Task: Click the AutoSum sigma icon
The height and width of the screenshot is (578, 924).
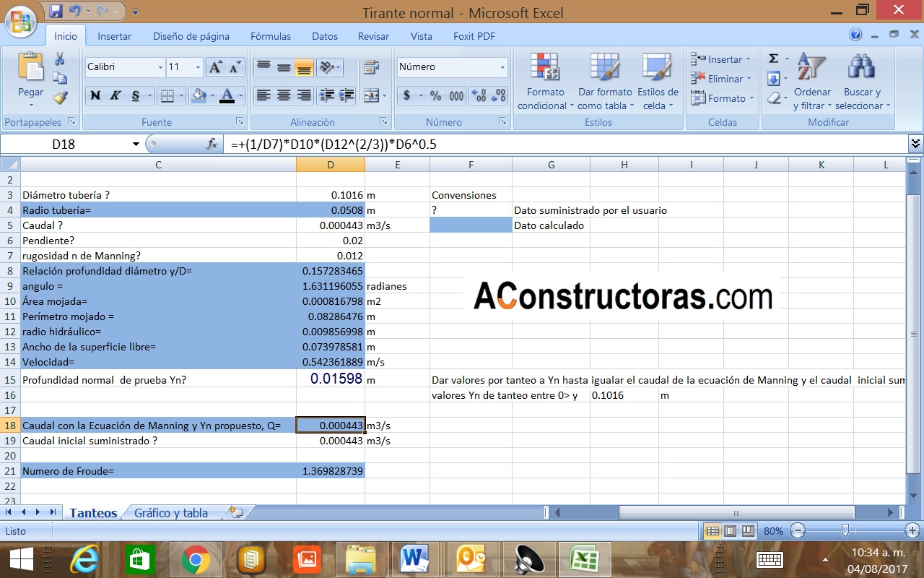Action: (774, 59)
